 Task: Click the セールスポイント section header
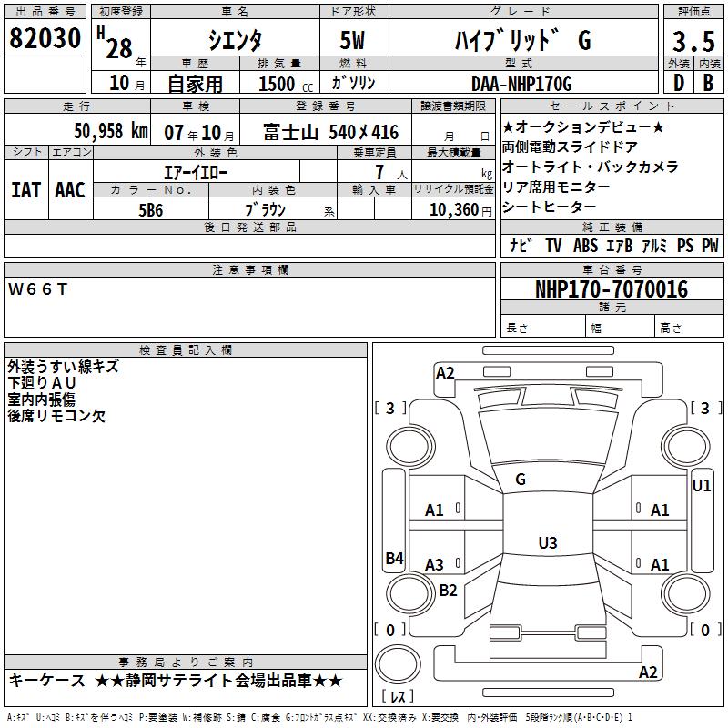(x=612, y=106)
